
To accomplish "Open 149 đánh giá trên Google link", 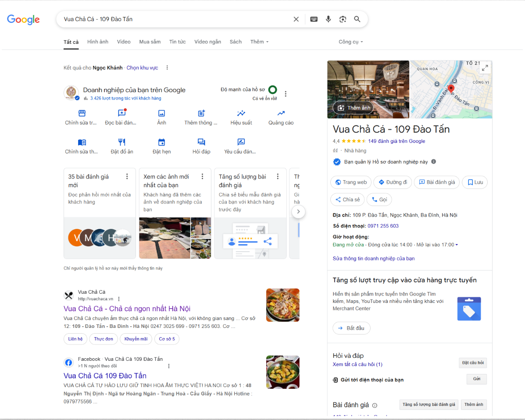I will (396, 141).
